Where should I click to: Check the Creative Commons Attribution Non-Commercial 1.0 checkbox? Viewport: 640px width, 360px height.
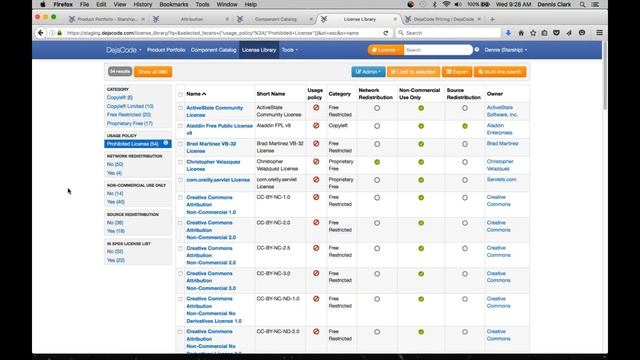click(180, 198)
